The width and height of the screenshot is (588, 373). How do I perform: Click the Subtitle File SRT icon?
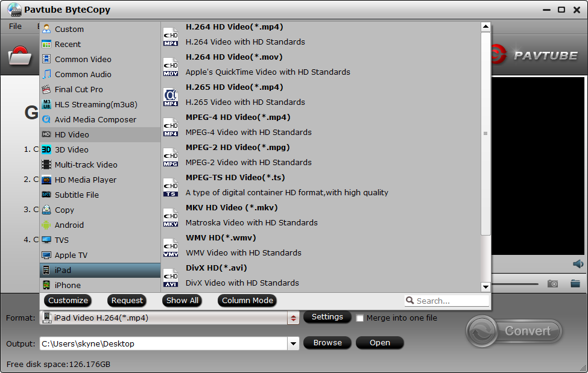[x=46, y=195]
